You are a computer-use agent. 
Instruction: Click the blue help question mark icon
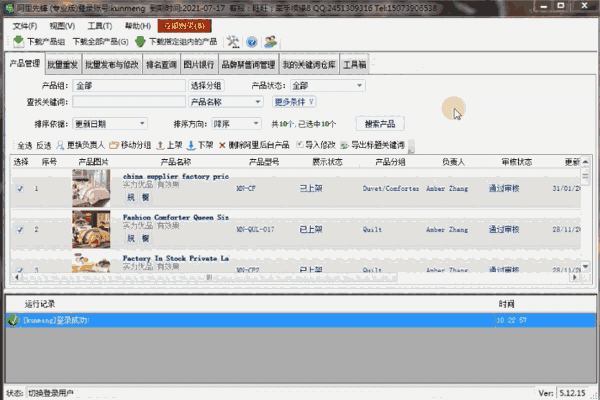(x=251, y=41)
